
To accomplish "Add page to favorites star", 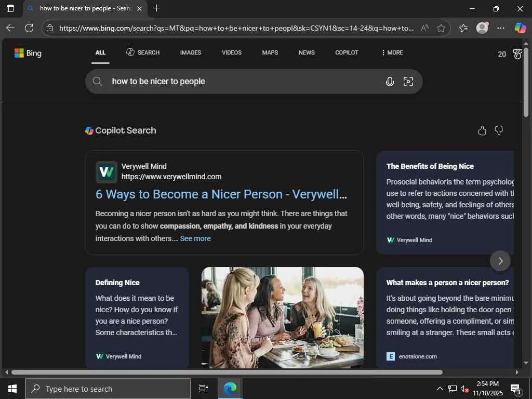I will [441, 28].
